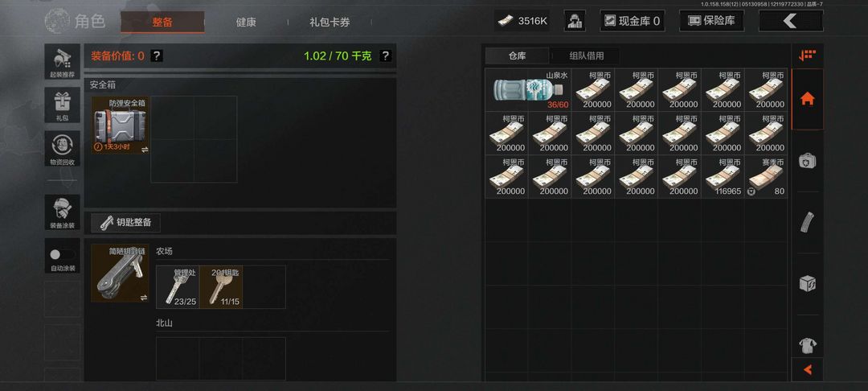
Task: Open the 装备价值 help question mark
Action: coord(157,56)
